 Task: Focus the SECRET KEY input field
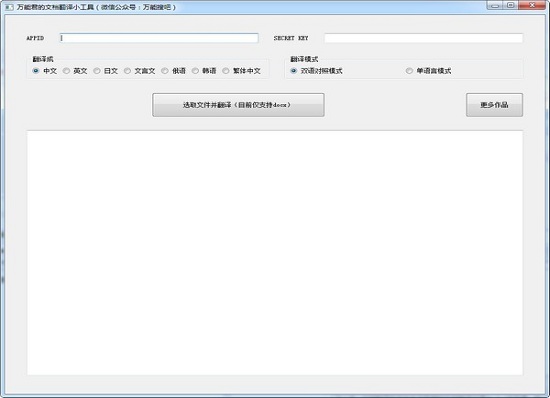click(423, 38)
